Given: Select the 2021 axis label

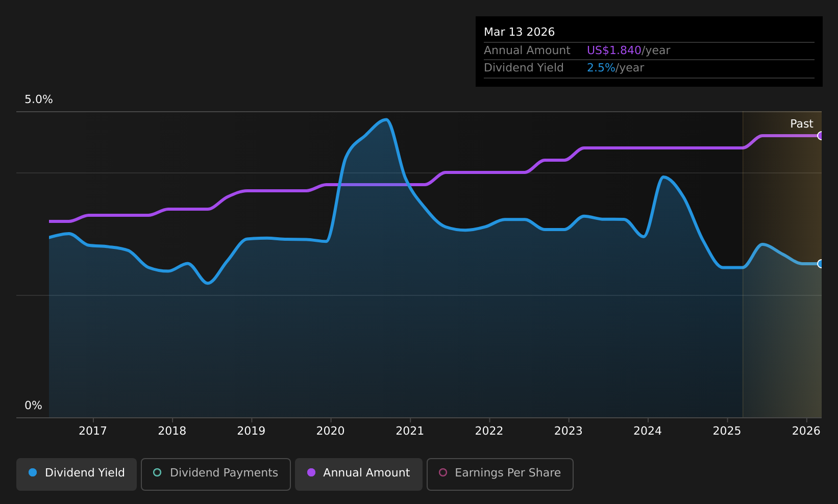Looking at the screenshot, I should (x=410, y=431).
